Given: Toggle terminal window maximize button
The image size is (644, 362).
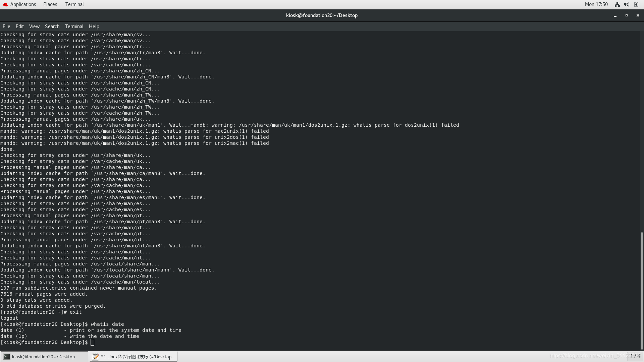Looking at the screenshot, I should (627, 15).
